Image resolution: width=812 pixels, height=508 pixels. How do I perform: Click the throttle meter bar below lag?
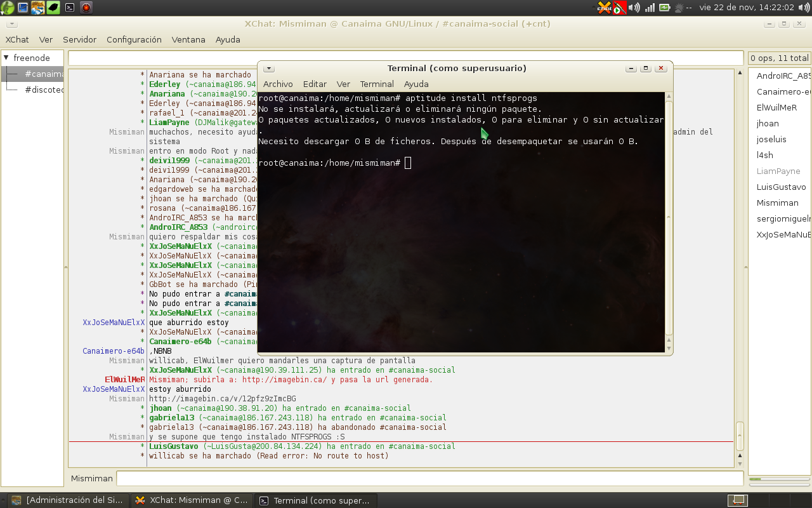[x=778, y=484]
